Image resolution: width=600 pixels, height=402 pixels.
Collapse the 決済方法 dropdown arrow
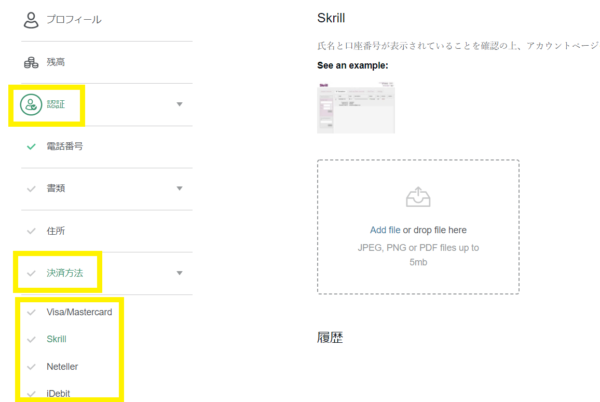(179, 272)
